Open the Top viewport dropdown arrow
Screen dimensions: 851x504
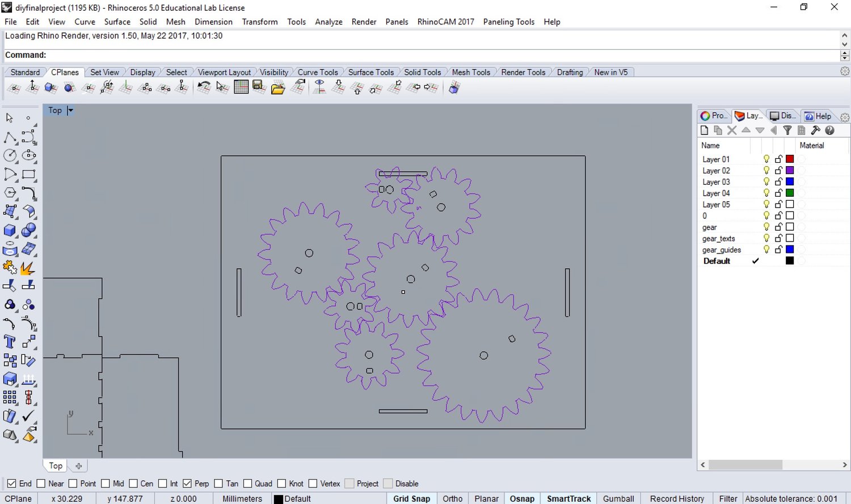[x=70, y=111]
